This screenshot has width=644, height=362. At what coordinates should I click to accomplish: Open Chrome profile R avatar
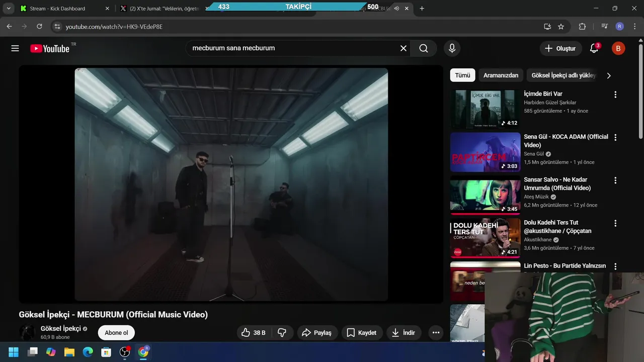[x=620, y=26]
